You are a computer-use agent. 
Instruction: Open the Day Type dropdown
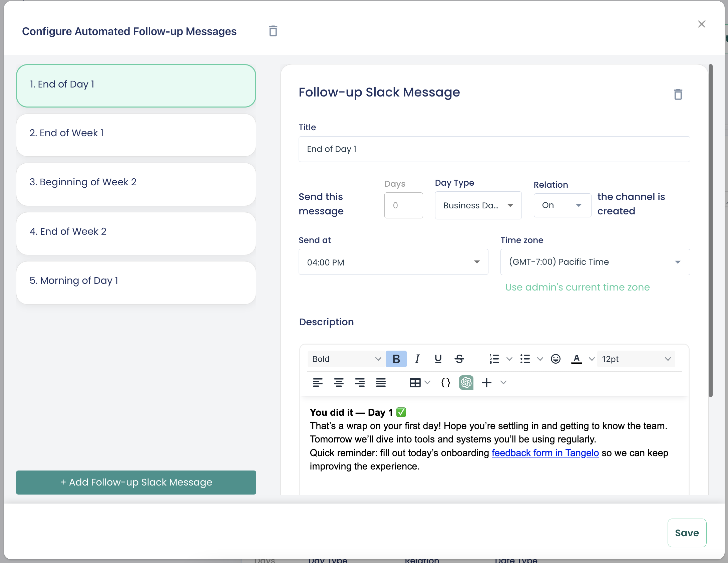click(478, 205)
